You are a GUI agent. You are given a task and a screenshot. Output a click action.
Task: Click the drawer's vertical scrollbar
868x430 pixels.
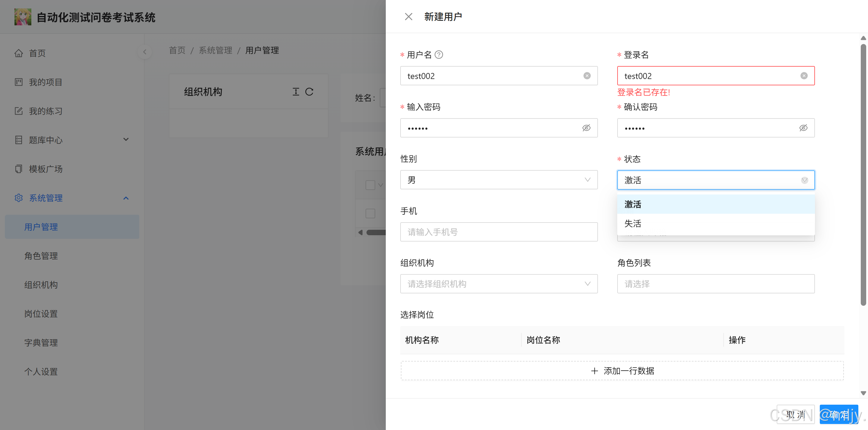pyautogui.click(x=863, y=175)
